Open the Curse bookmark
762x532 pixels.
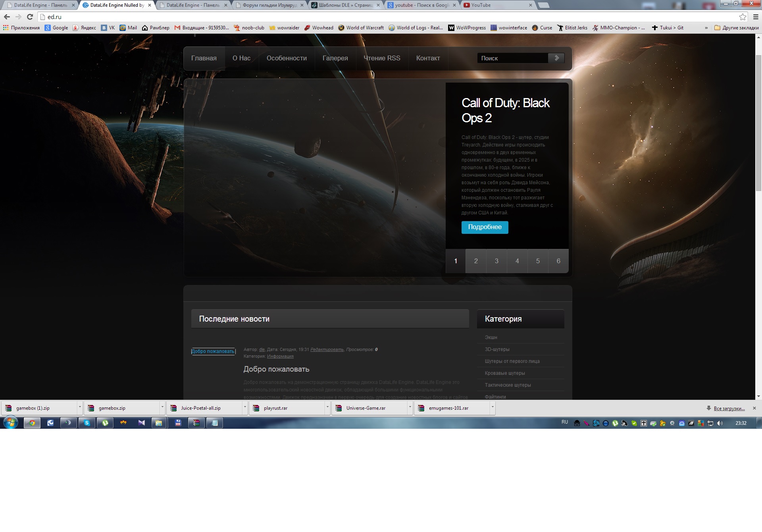542,28
